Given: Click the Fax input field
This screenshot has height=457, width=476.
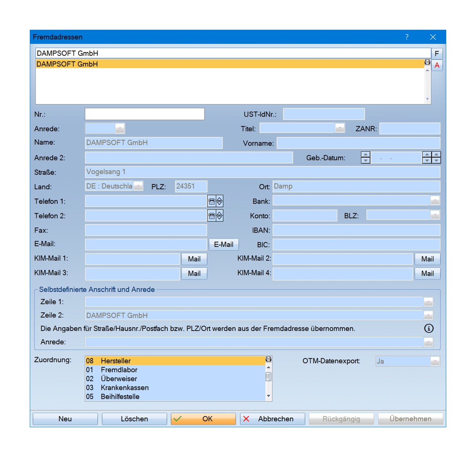Looking at the screenshot, I should [x=146, y=230].
